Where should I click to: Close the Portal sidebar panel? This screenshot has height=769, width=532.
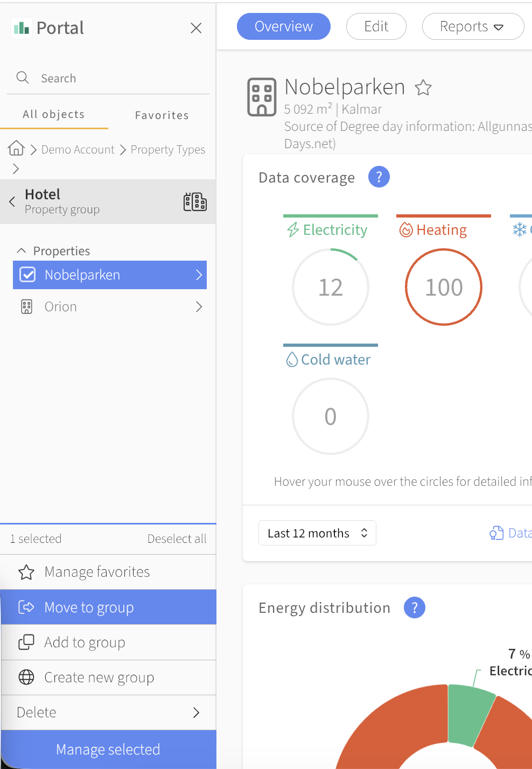[196, 28]
